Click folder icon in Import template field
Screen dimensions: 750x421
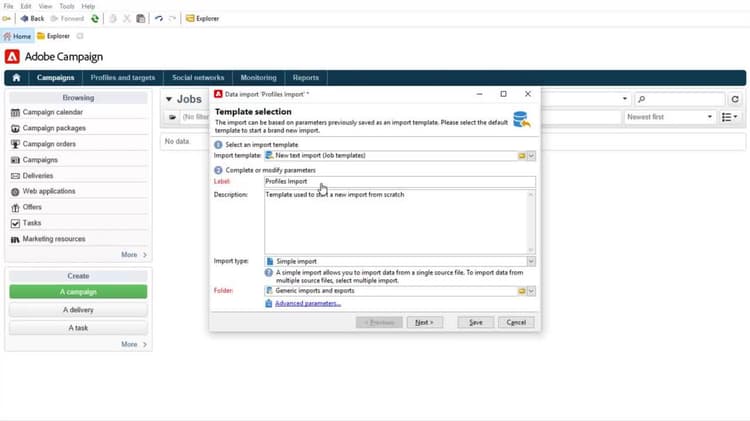point(522,156)
